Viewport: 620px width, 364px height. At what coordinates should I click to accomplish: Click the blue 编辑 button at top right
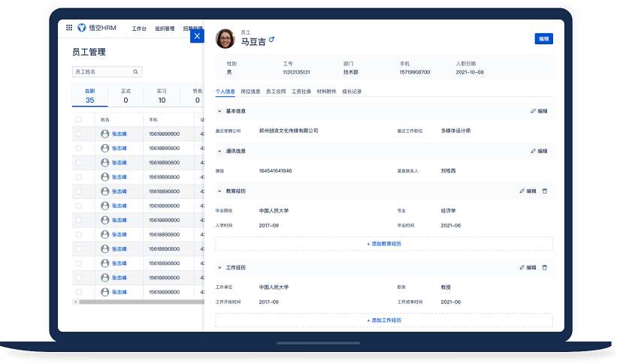543,38
